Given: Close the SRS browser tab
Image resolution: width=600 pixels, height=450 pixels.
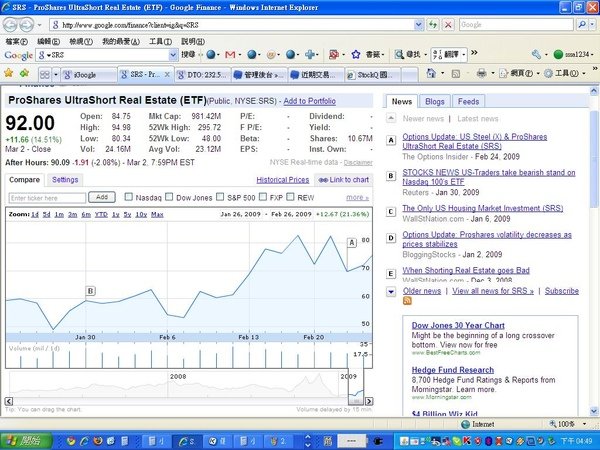Looking at the screenshot, I should (x=167, y=75).
